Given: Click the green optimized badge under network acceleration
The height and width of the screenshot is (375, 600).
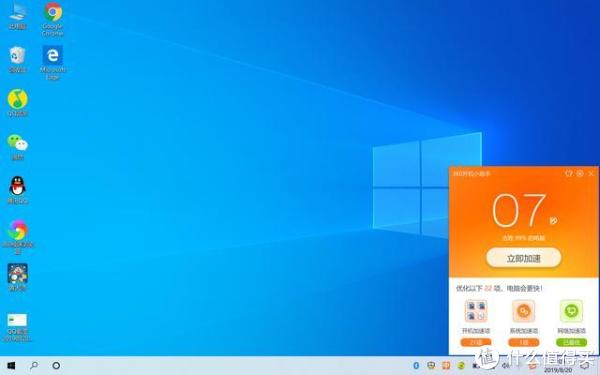Looking at the screenshot, I should tap(571, 342).
